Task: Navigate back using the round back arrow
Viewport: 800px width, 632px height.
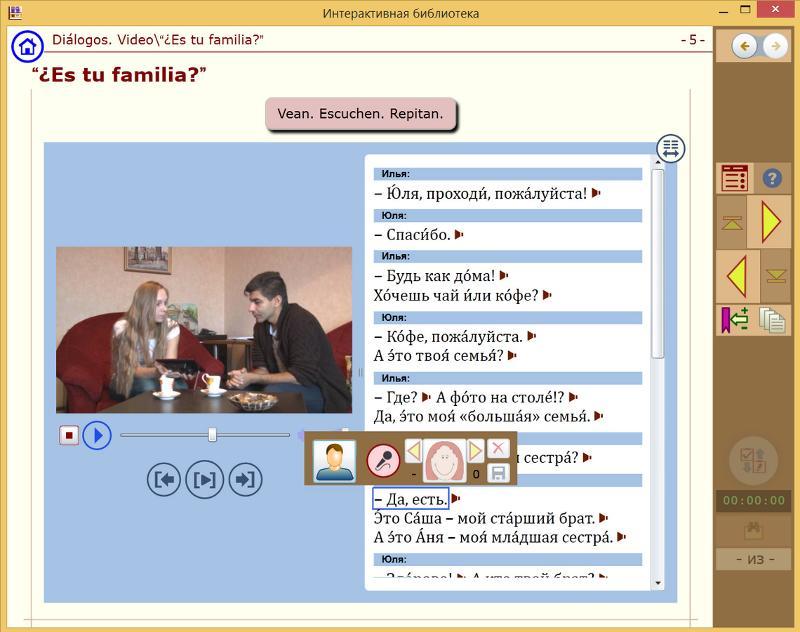Action: [x=744, y=46]
